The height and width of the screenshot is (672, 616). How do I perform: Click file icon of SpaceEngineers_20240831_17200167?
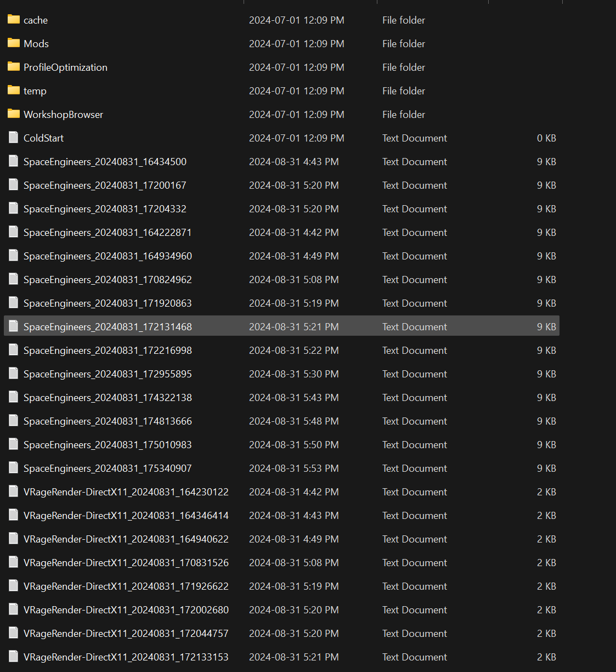point(14,184)
